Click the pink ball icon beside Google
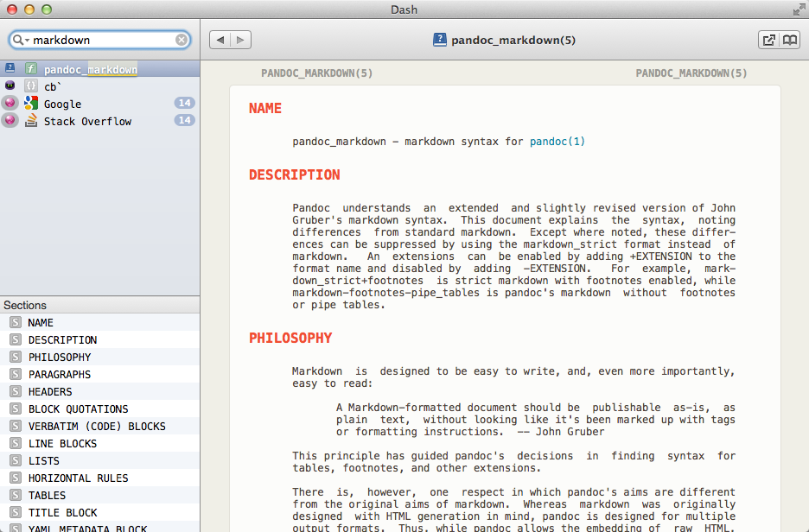This screenshot has width=809, height=532. pyautogui.click(x=10, y=103)
